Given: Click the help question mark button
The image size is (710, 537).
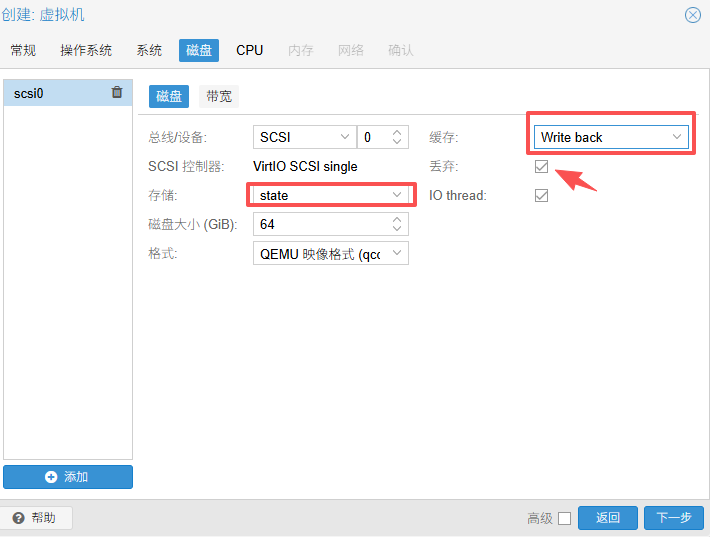Looking at the screenshot, I should (x=37, y=518).
